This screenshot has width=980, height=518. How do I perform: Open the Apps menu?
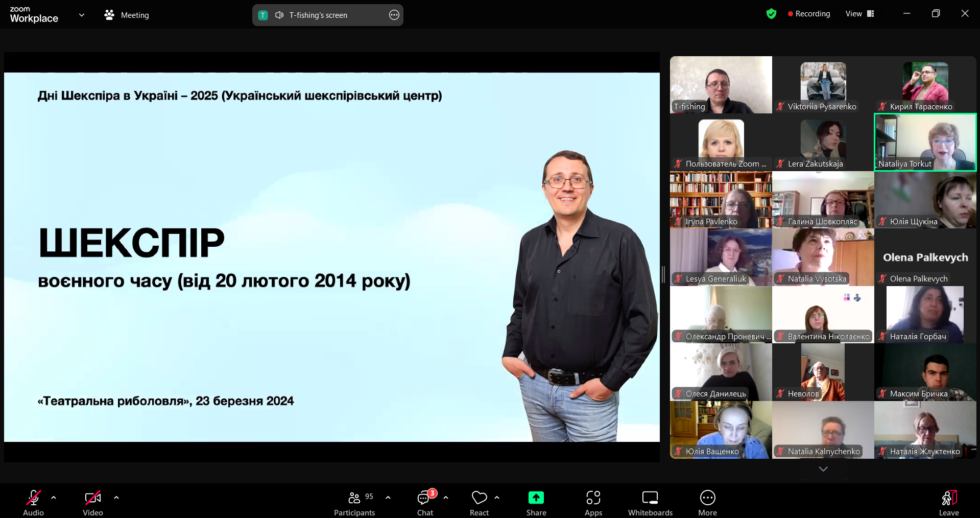[593, 503]
